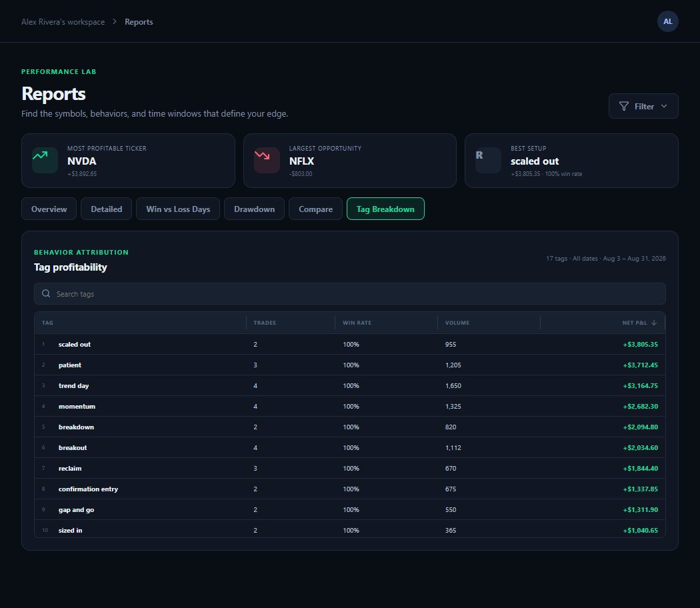The image size is (700, 608).
Task: Select the 'gap and go' tag row
Action: point(350,510)
